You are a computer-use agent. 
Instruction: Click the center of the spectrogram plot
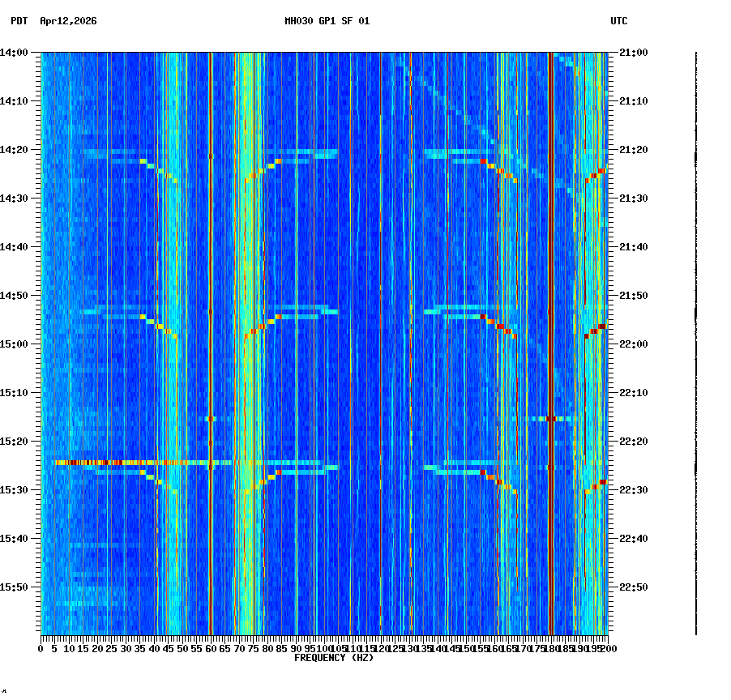(324, 344)
